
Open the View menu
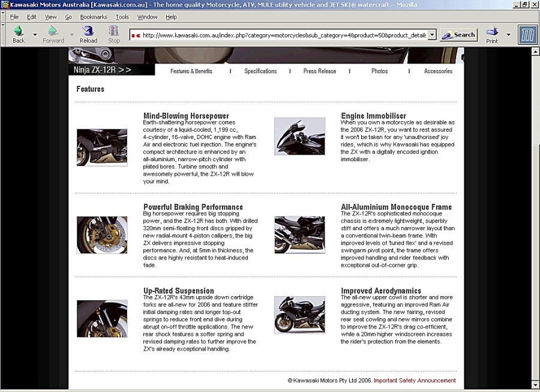[50, 17]
